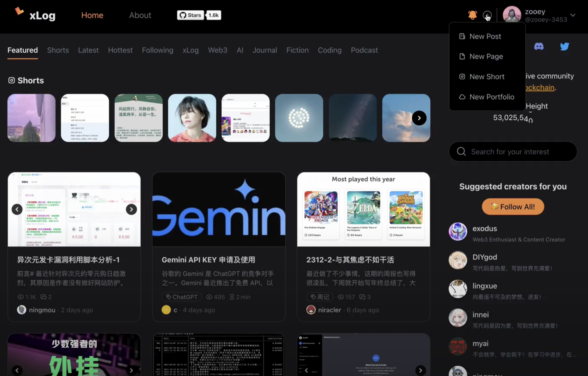Click the xLog logo in header

coord(35,15)
